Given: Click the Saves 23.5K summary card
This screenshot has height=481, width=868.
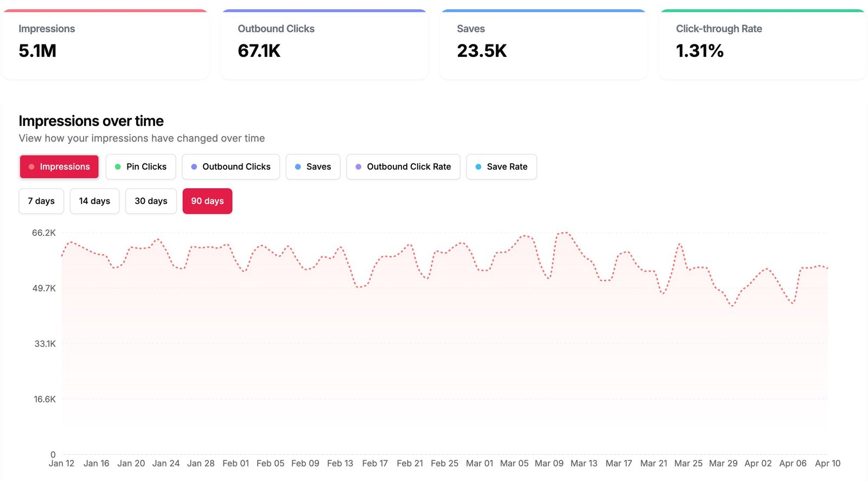Looking at the screenshot, I should [544, 44].
